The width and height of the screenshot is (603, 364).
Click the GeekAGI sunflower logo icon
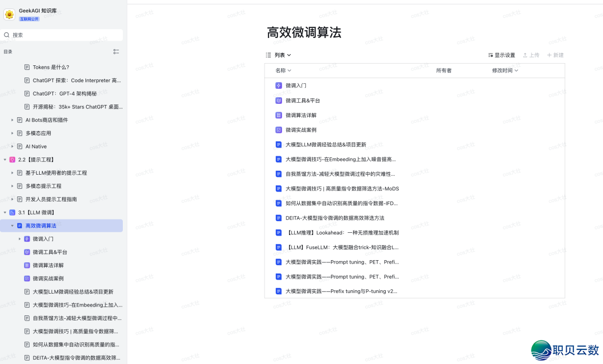tap(9, 14)
